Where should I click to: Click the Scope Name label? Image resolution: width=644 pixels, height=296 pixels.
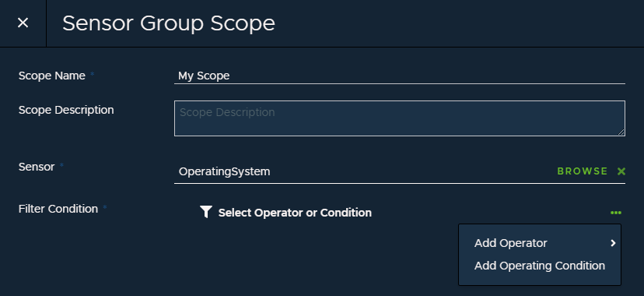coord(52,76)
